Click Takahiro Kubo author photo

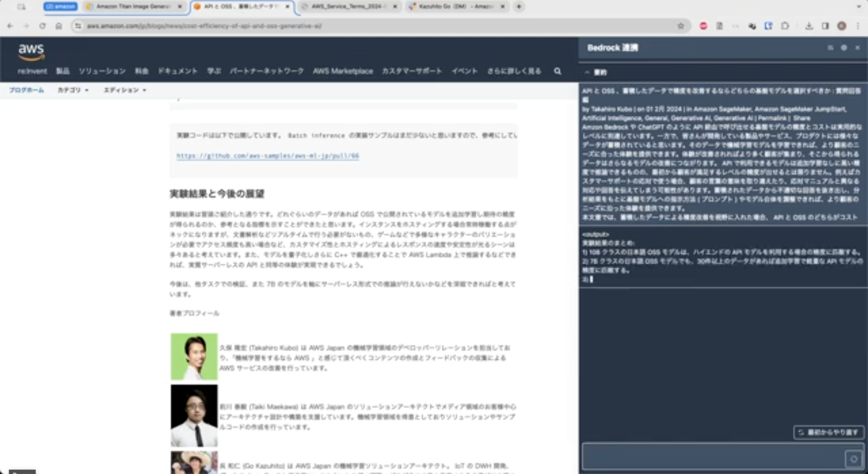(194, 357)
